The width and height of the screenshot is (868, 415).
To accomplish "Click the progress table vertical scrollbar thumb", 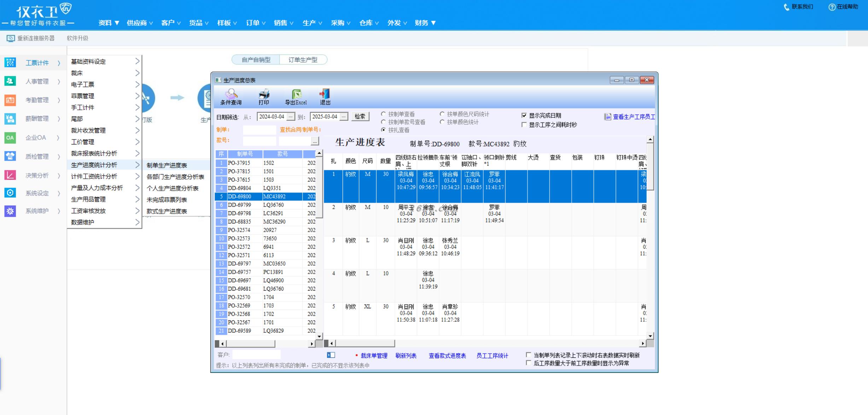I will pyautogui.click(x=650, y=166).
